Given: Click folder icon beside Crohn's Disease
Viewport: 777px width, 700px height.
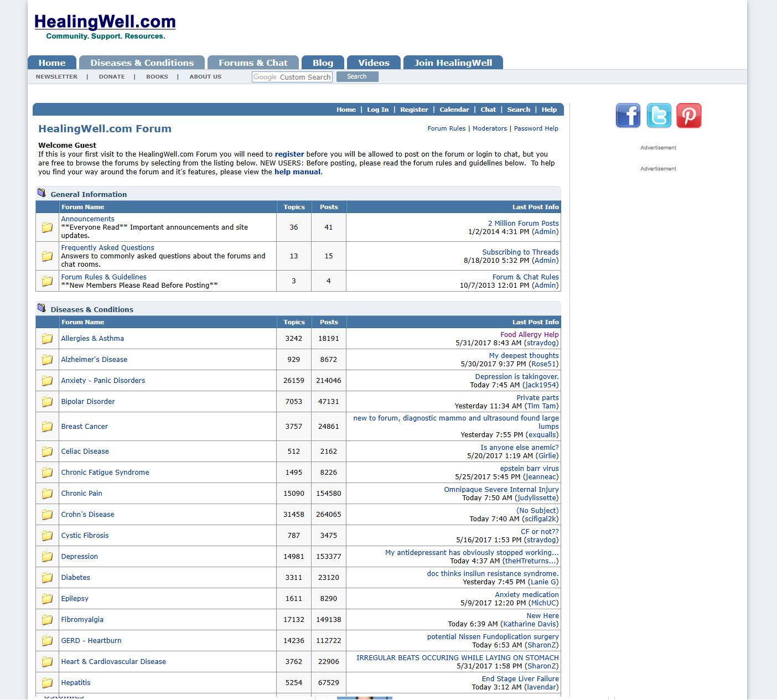Looking at the screenshot, I should (x=47, y=515).
